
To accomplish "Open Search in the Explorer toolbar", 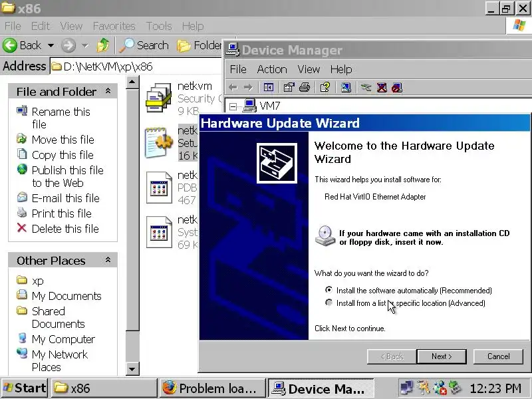I will pos(145,45).
